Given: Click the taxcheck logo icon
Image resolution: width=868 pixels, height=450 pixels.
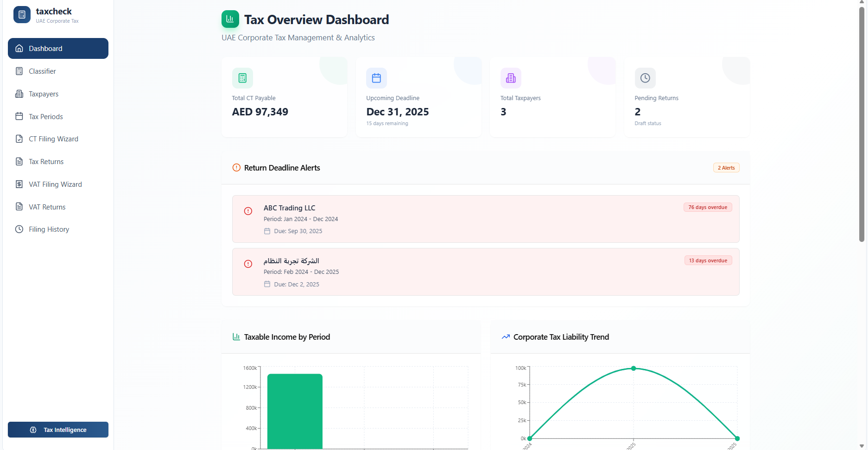Looking at the screenshot, I should point(21,14).
